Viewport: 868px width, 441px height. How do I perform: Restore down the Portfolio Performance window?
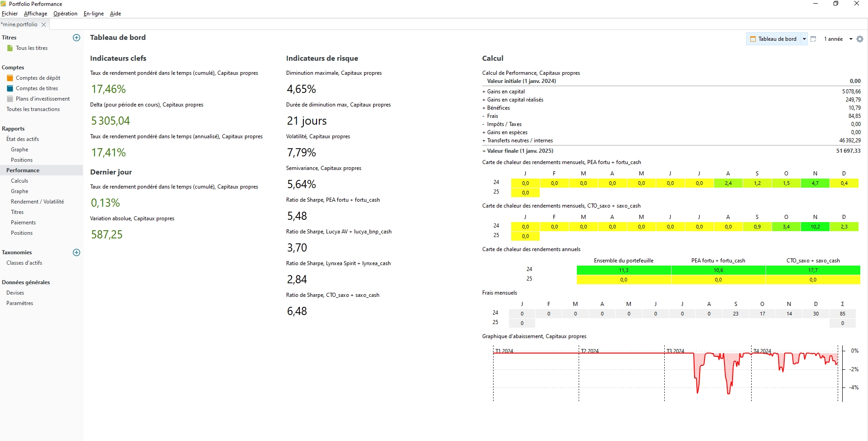pyautogui.click(x=836, y=4)
